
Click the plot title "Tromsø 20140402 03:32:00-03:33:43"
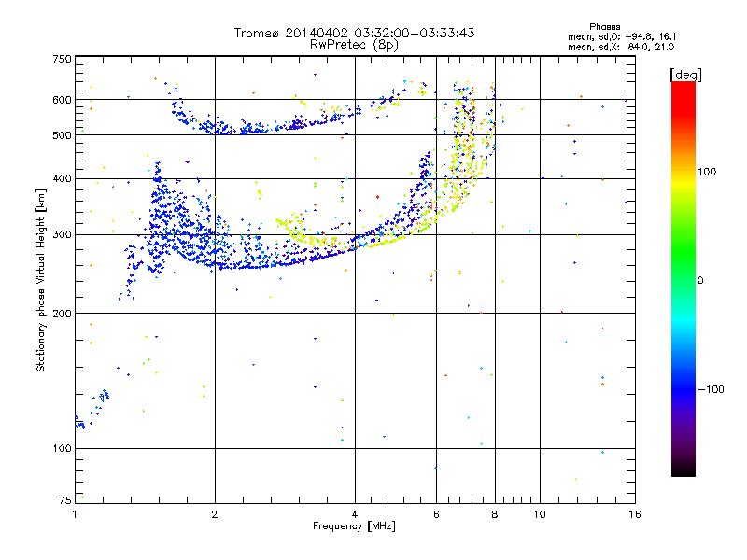click(x=355, y=33)
